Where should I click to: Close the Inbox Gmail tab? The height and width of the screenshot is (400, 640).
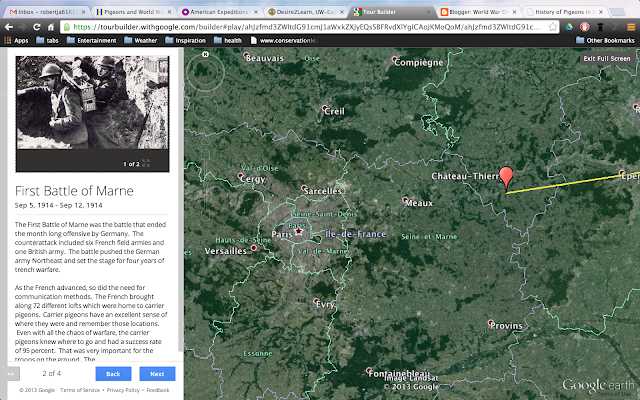[x=84, y=12]
